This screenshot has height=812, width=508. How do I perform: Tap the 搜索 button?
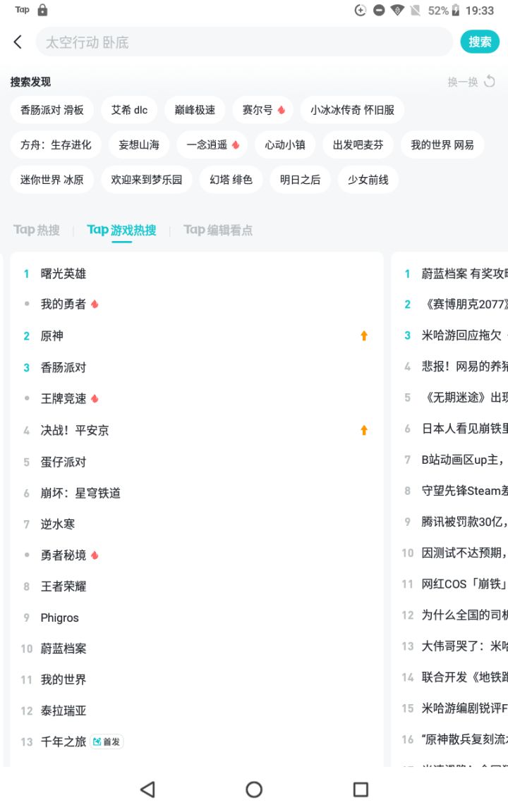[480, 42]
